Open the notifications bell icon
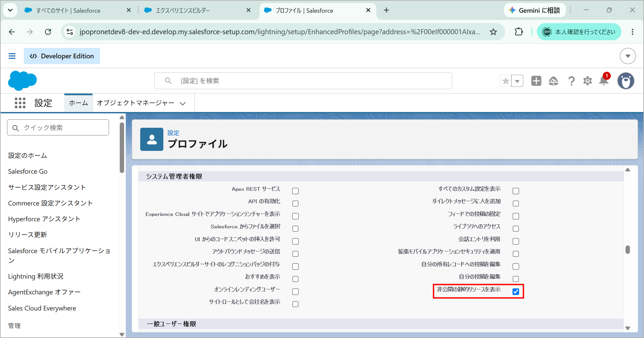Viewport: 644px width, 338px height. pyautogui.click(x=604, y=80)
